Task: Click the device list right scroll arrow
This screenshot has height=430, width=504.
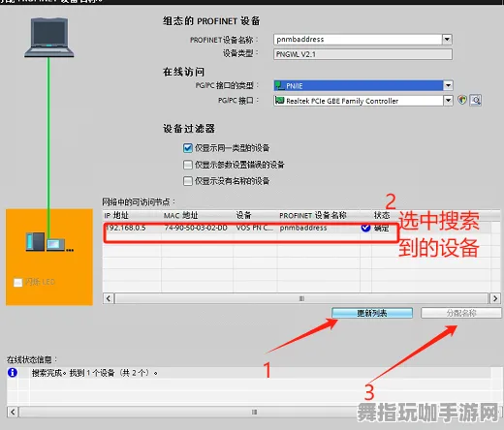Action: [495, 298]
